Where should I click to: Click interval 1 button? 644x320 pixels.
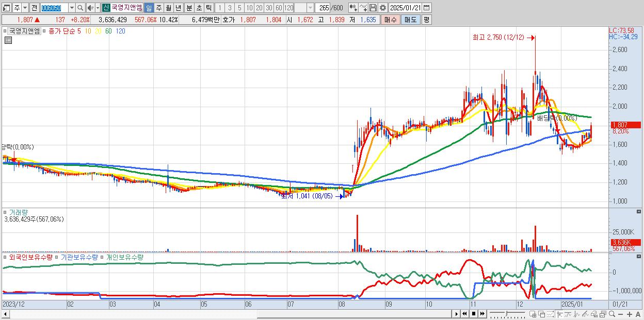219,8
